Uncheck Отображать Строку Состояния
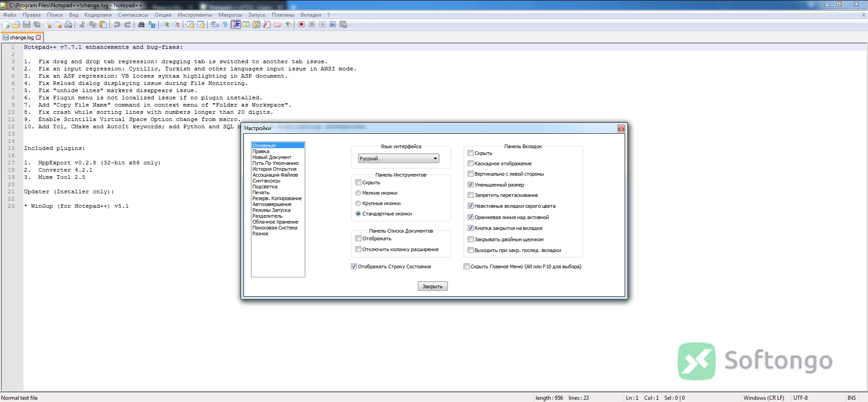Viewport: 868px width, 402px height. (x=354, y=266)
